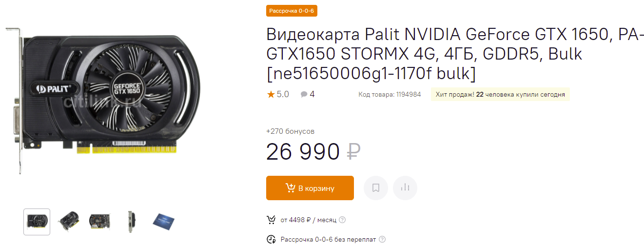The width and height of the screenshot is (644, 250).
Task: Click the orange Рассрочка 0-0-6 badge
Action: pyautogui.click(x=292, y=11)
